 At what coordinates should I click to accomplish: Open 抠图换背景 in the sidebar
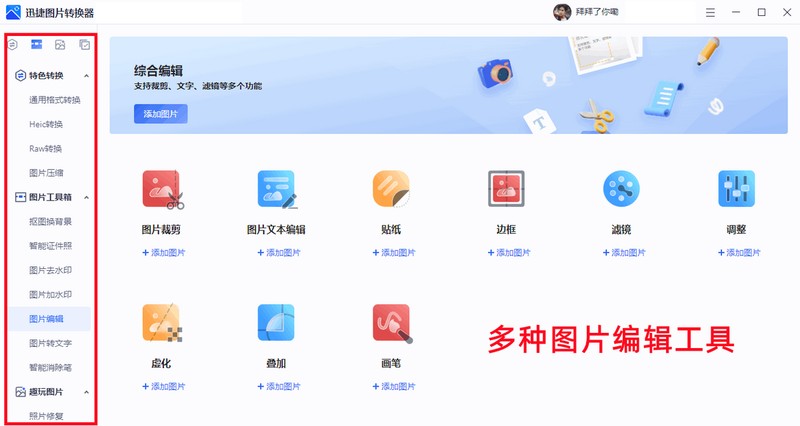(x=51, y=221)
